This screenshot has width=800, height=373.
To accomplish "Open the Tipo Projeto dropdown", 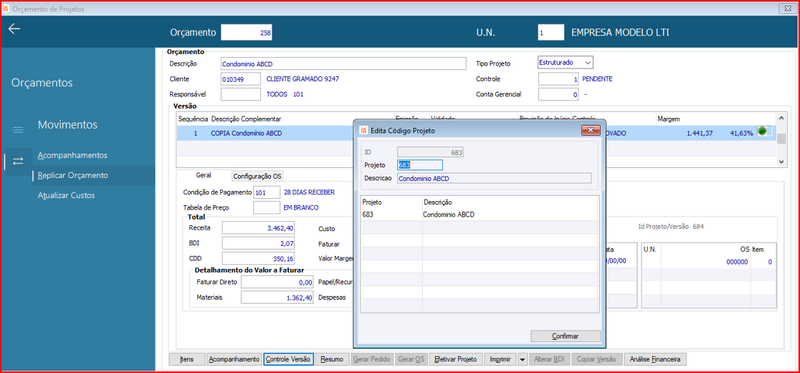I will pos(588,62).
